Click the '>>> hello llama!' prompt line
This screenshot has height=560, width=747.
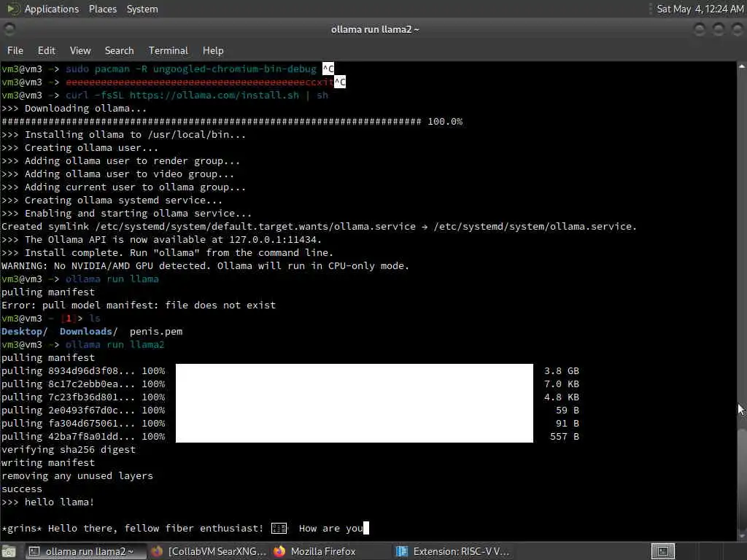[47, 502]
